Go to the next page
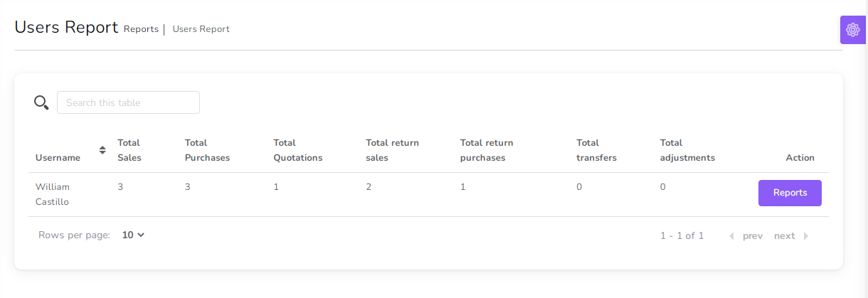The height and width of the screenshot is (298, 868). (x=791, y=235)
